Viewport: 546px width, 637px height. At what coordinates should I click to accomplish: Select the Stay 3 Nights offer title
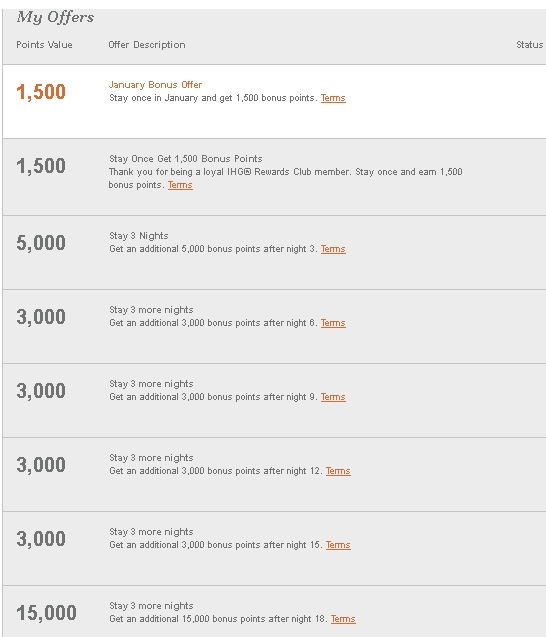tap(139, 236)
